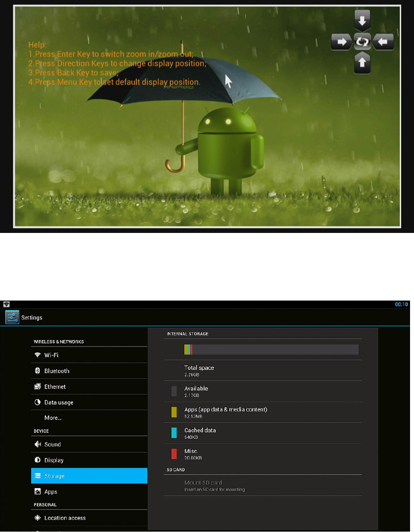Screen dimensions: 414x532
Task: Click the center rotate zoom switch button
Action: pyautogui.click(x=362, y=42)
